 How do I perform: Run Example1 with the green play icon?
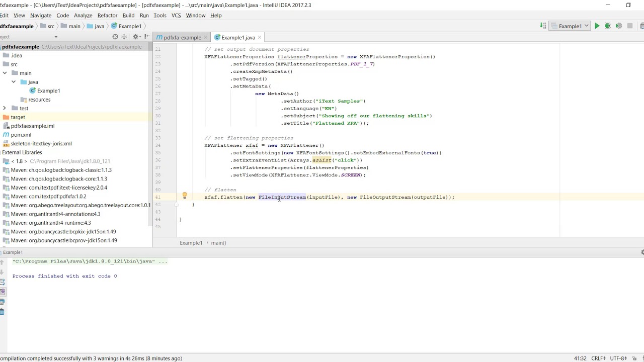[597, 26]
